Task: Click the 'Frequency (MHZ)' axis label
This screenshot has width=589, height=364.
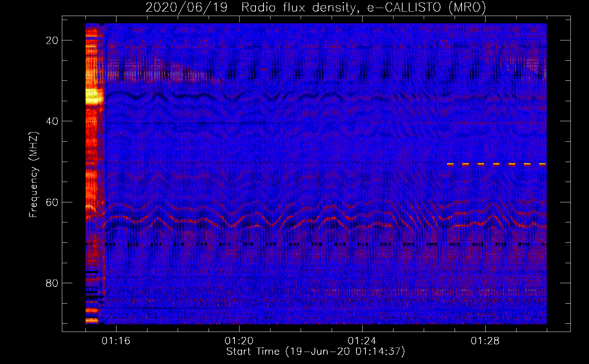Action: pos(33,175)
